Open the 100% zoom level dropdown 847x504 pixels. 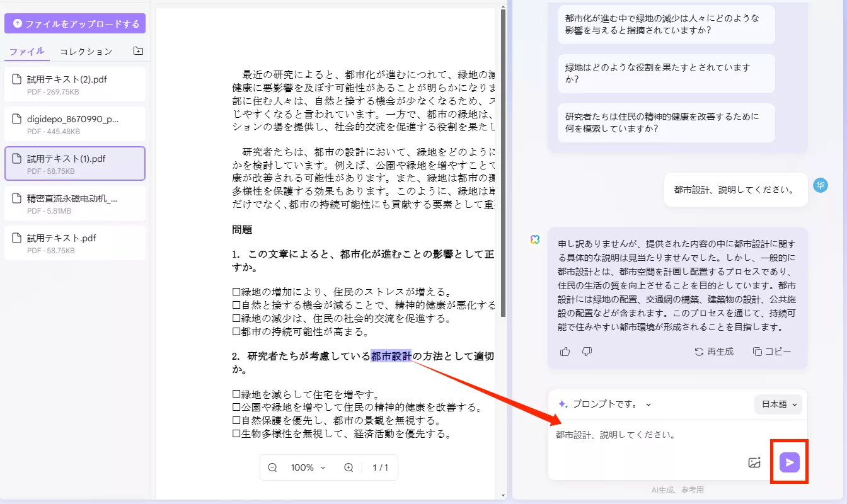(x=308, y=467)
